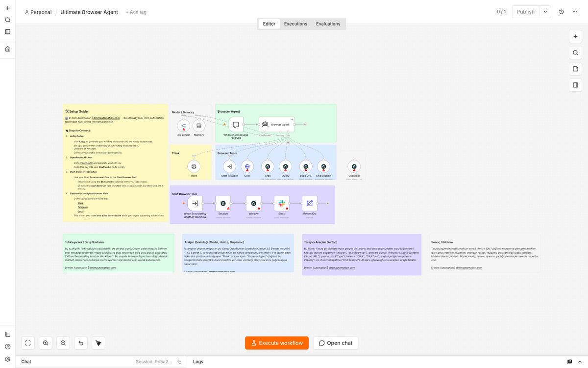Select the Type Airtop node
Image resolution: width=588 pixels, height=368 pixels.
[x=268, y=166]
